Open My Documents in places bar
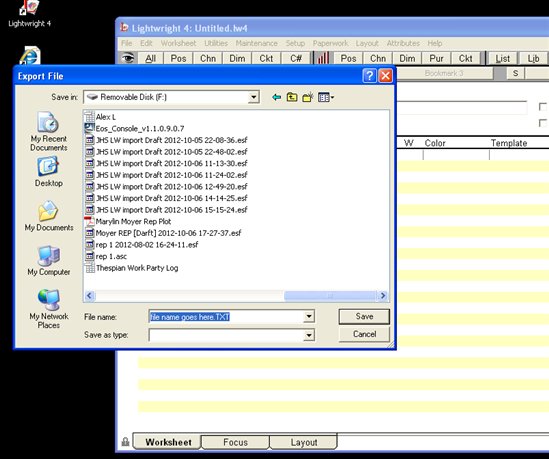This screenshot has width=549, height=459. pos(49,216)
